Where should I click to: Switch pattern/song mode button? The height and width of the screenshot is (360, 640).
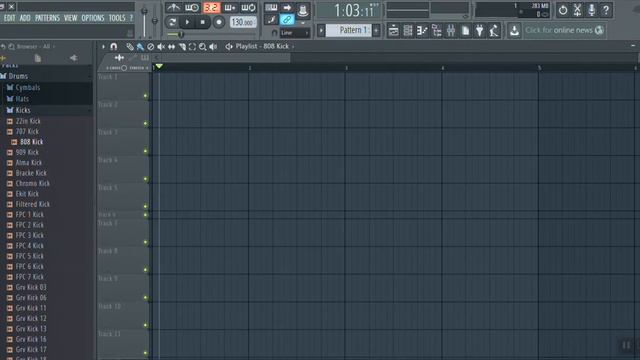tap(172, 22)
